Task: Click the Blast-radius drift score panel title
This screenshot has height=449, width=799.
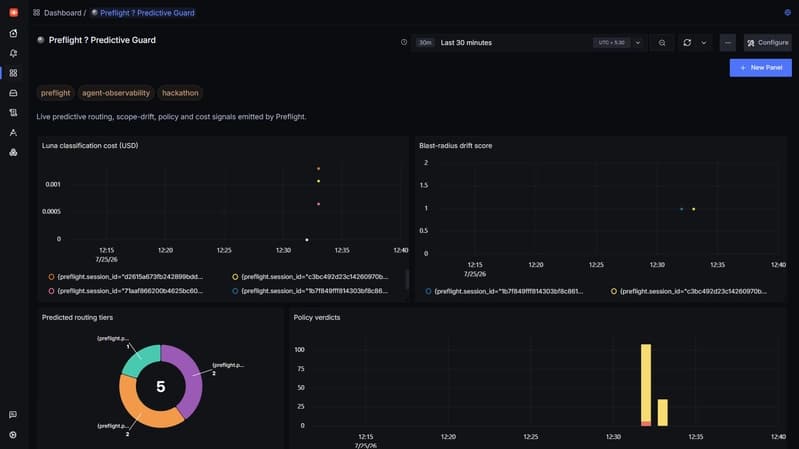Action: click(x=456, y=146)
